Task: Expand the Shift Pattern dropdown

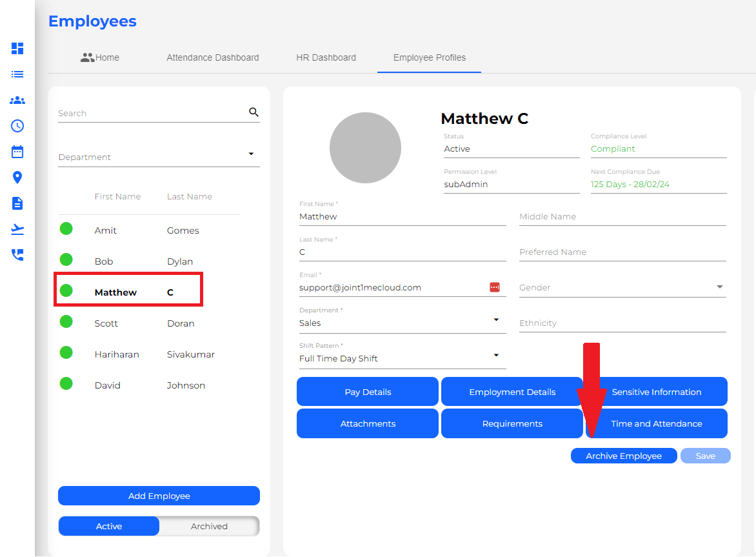Action: coord(496,355)
